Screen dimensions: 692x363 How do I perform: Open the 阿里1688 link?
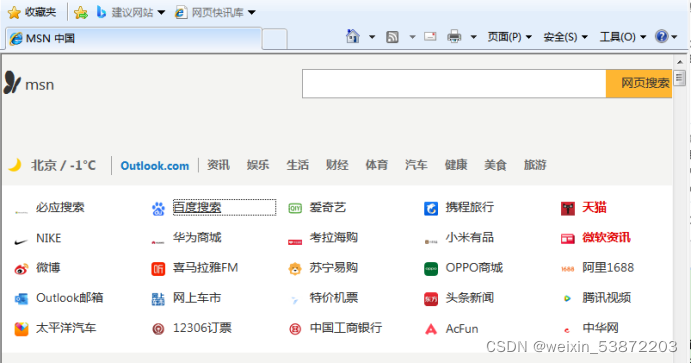pos(608,268)
